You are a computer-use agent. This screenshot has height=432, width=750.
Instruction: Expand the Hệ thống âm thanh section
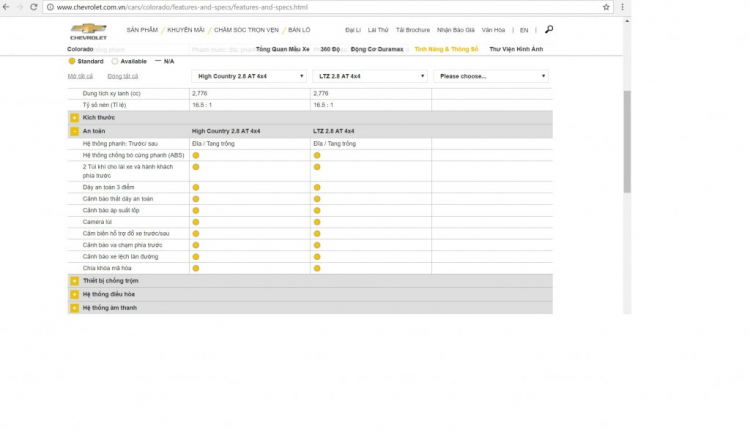[x=75, y=308]
